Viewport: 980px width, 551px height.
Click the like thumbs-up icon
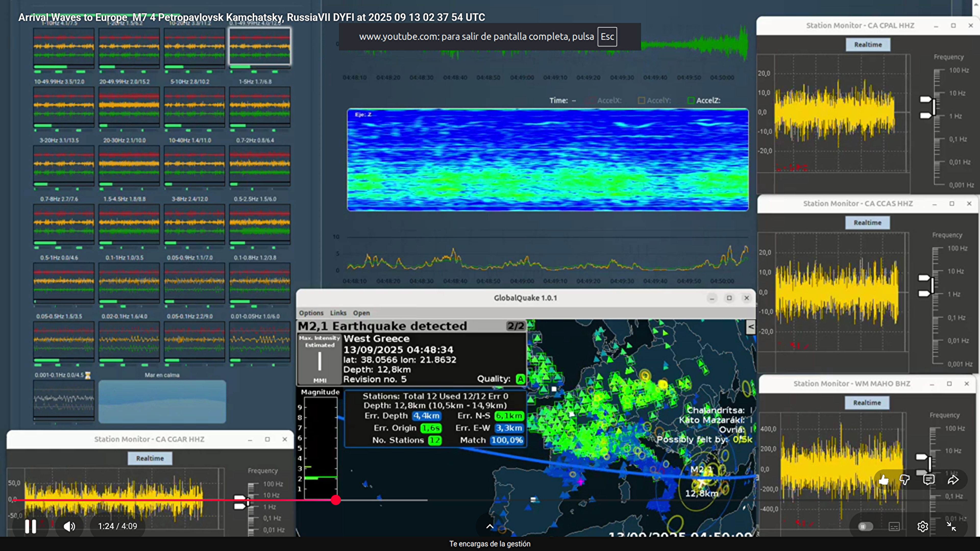click(x=883, y=480)
